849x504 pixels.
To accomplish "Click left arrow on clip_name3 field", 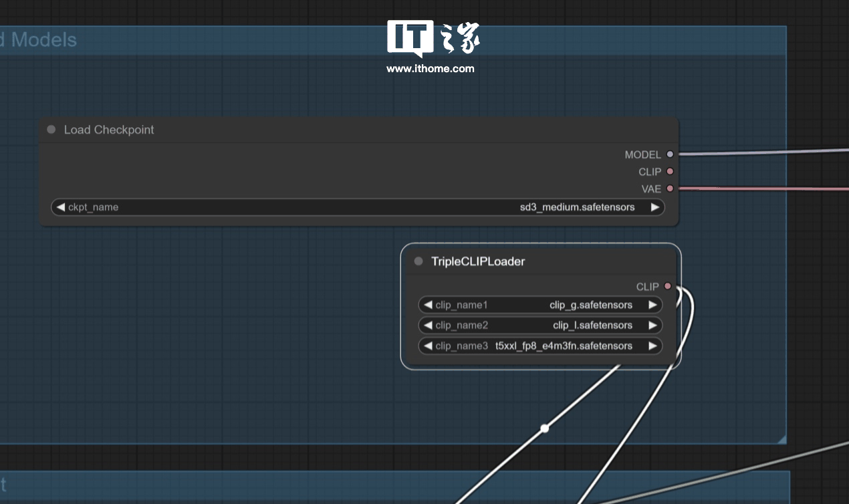I will click(428, 346).
